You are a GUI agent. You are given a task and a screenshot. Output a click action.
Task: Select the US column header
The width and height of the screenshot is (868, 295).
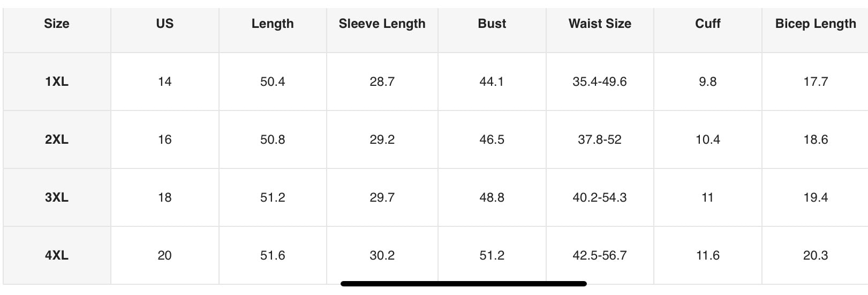pyautogui.click(x=165, y=24)
